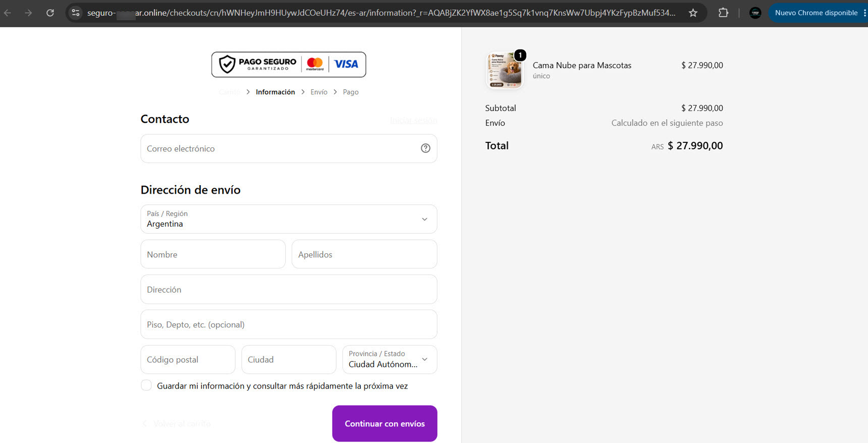Click the help icon in the email field
868x443 pixels.
click(425, 148)
